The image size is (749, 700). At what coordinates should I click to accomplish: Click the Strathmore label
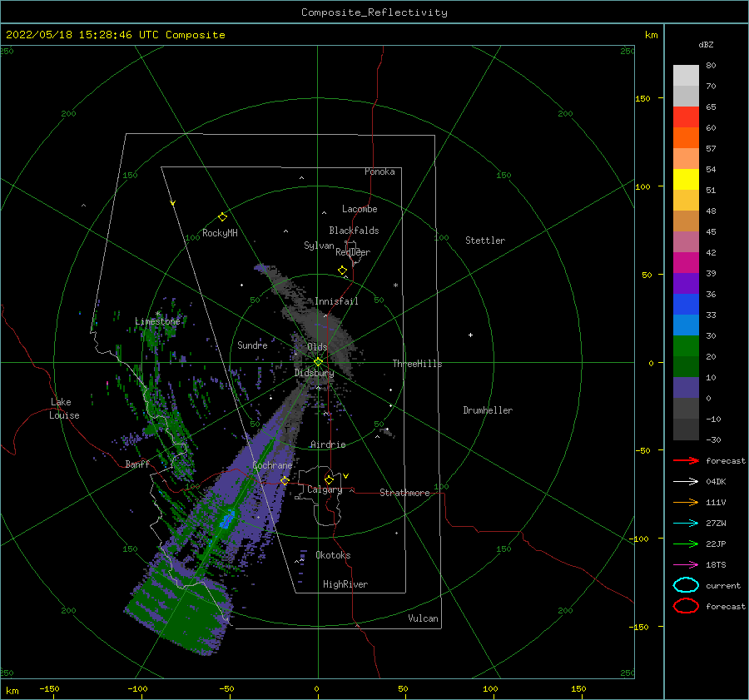pyautogui.click(x=404, y=493)
